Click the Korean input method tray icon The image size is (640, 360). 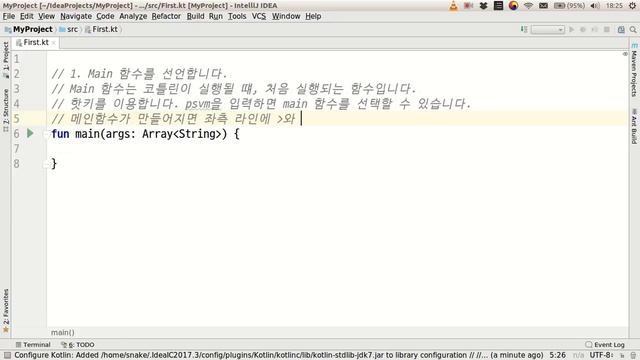point(513,6)
